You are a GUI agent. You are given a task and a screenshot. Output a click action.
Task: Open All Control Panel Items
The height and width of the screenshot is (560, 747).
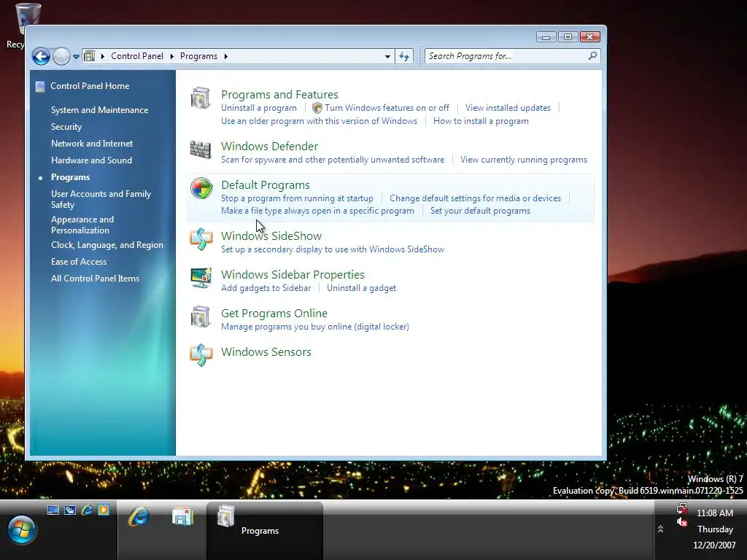tap(96, 279)
